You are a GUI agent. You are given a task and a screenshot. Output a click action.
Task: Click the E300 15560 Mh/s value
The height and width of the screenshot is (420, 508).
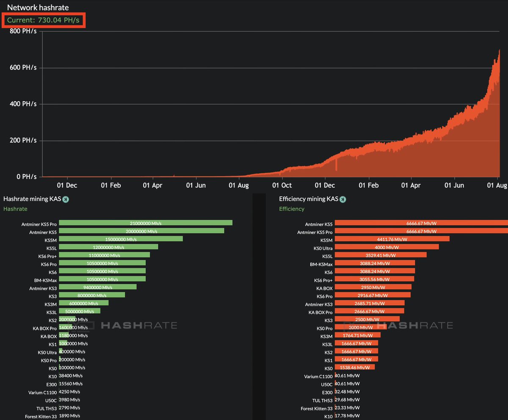[x=71, y=384]
